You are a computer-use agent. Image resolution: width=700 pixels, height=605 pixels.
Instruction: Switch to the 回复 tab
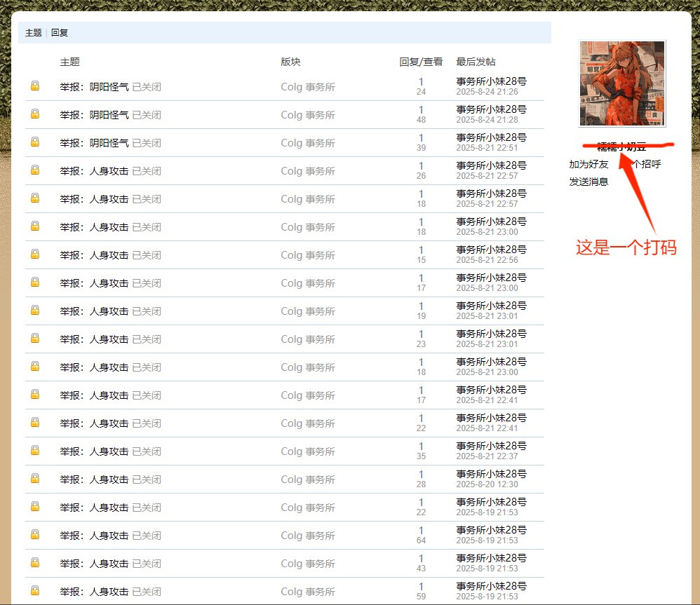tap(60, 32)
